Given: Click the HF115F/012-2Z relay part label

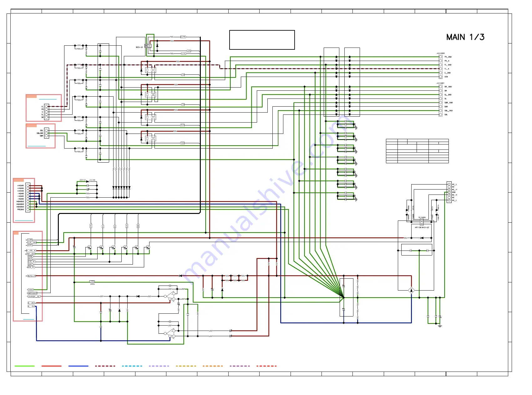Looking at the screenshot, I should [422, 228].
